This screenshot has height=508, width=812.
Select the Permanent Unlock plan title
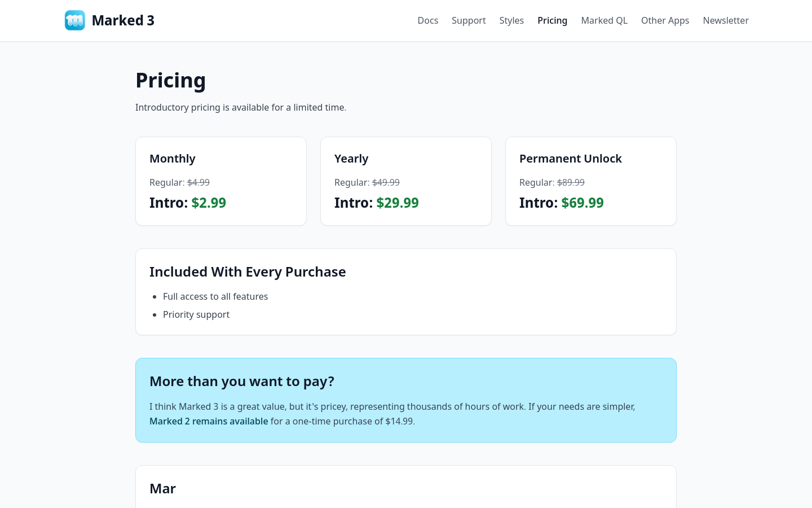(571, 159)
